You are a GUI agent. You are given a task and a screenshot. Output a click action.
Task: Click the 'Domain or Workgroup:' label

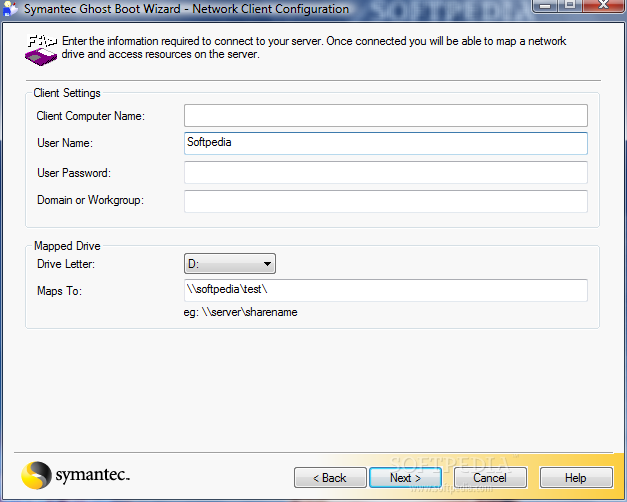[90, 200]
